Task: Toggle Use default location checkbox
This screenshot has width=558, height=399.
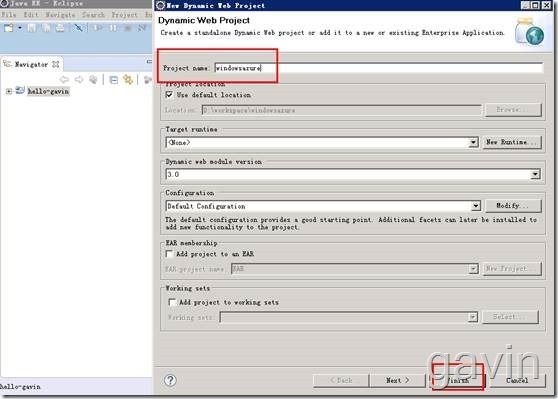Action: tap(169, 95)
